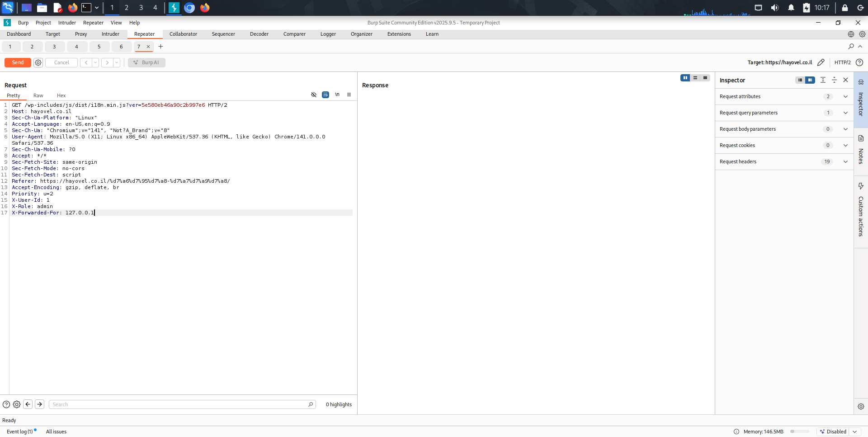Edit the target with the pencil icon
Viewport: 868px width, 437px height.
pyautogui.click(x=821, y=62)
